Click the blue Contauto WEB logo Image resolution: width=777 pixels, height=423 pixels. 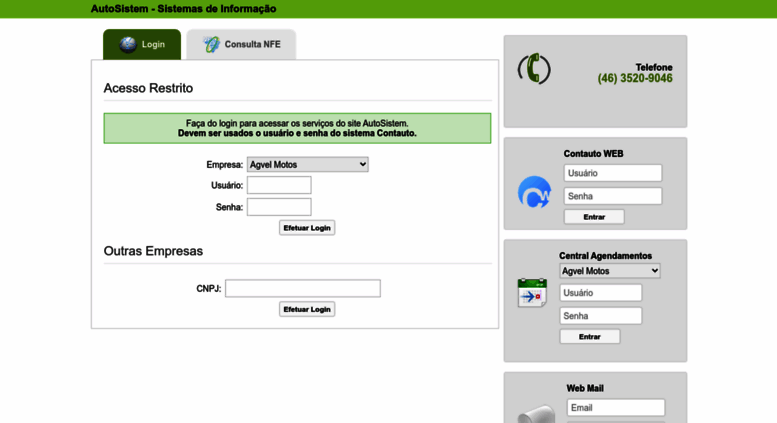click(x=534, y=192)
